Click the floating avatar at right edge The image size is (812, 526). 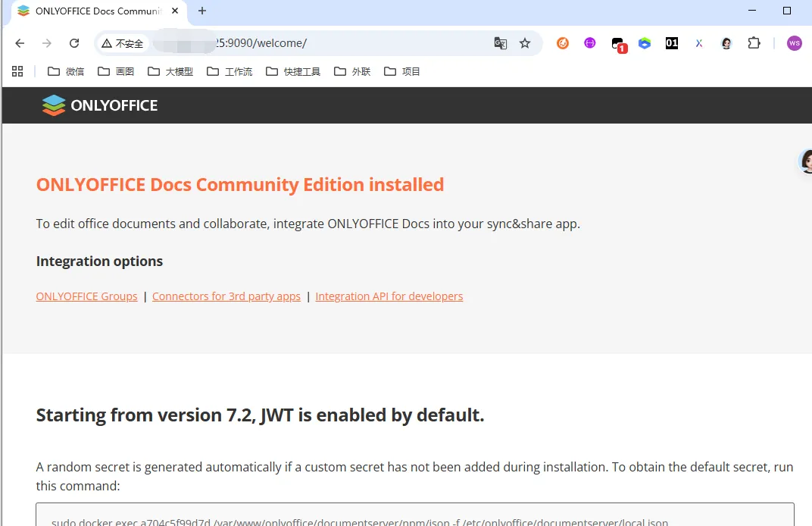[x=806, y=161]
